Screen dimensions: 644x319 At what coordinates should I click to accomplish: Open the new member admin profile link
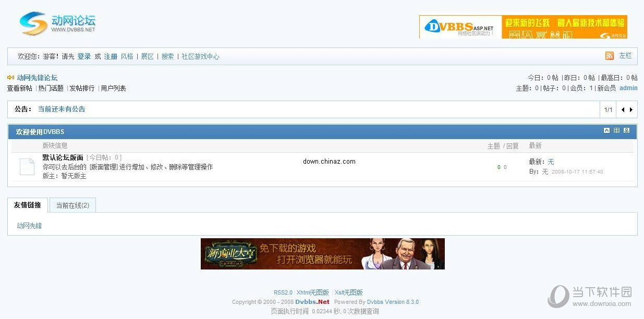[x=628, y=88]
